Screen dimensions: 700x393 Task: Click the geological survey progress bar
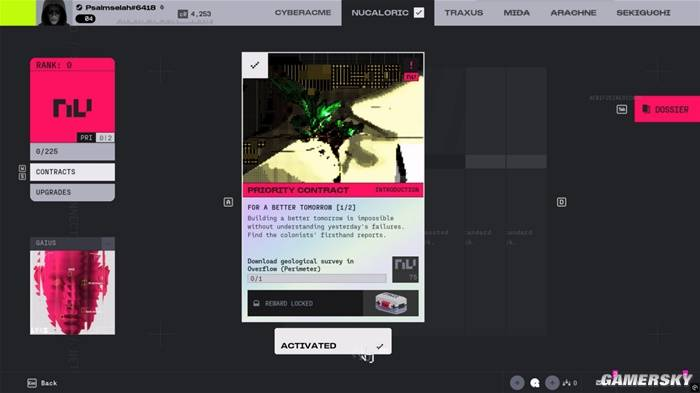pyautogui.click(x=317, y=278)
